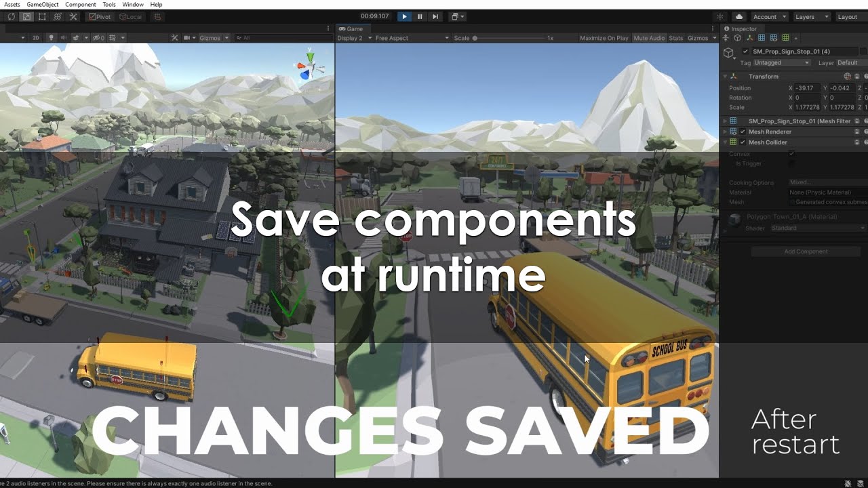Viewport: 868px width, 488px height.
Task: Toggle Pivot handle position mode
Action: 101,17
